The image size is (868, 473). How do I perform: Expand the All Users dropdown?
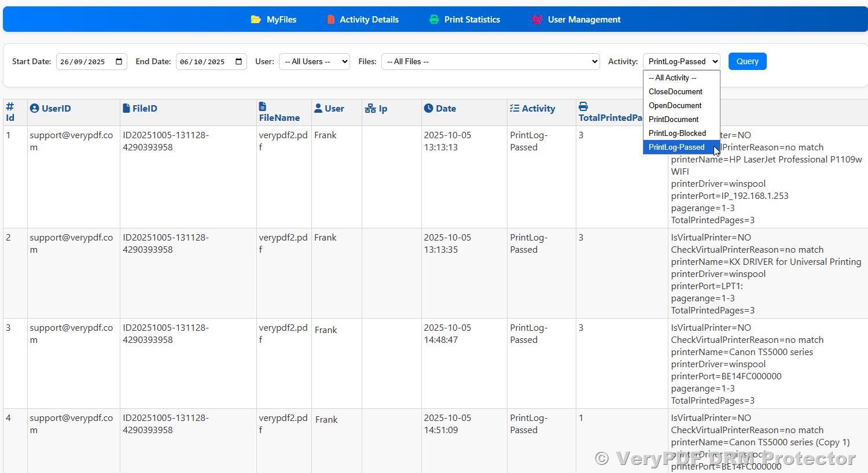[314, 61]
